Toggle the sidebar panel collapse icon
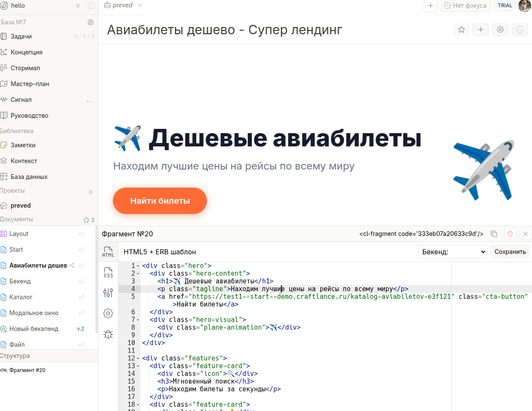The width and height of the screenshot is (532, 411). click(92, 6)
